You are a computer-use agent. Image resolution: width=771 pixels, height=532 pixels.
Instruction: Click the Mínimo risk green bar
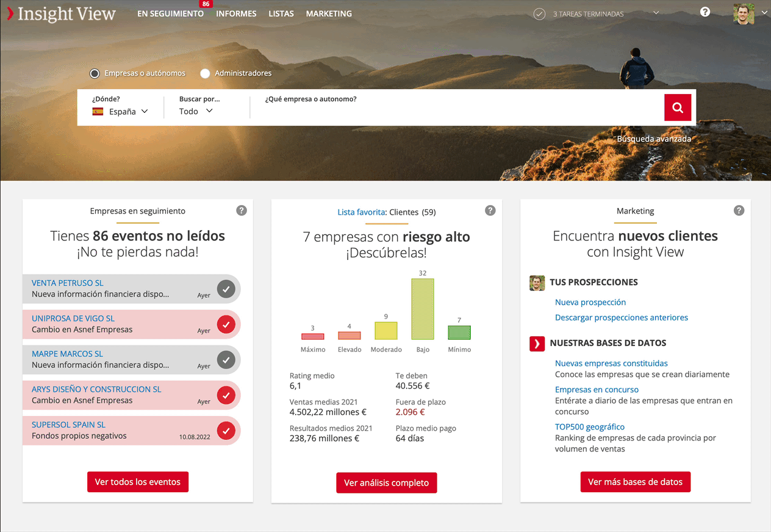coord(459,332)
